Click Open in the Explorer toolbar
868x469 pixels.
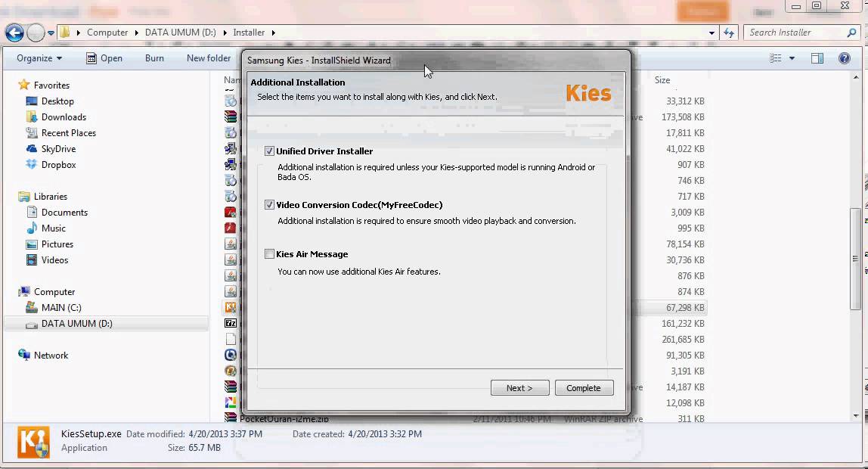click(104, 58)
